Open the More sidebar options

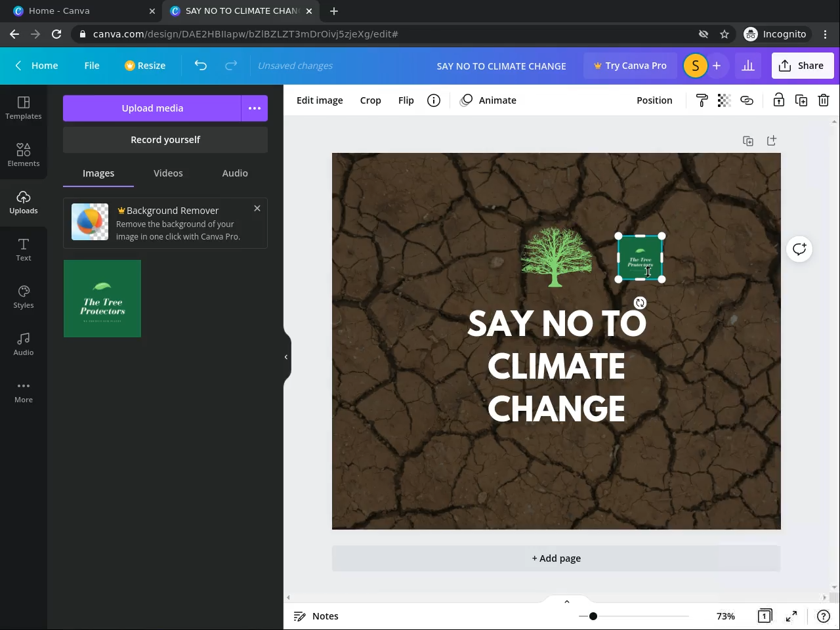24,391
